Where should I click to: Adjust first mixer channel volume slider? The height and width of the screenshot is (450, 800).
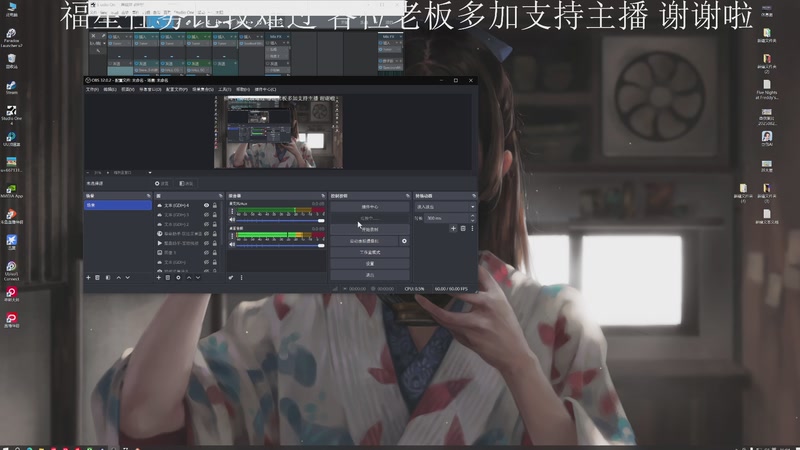point(280,220)
